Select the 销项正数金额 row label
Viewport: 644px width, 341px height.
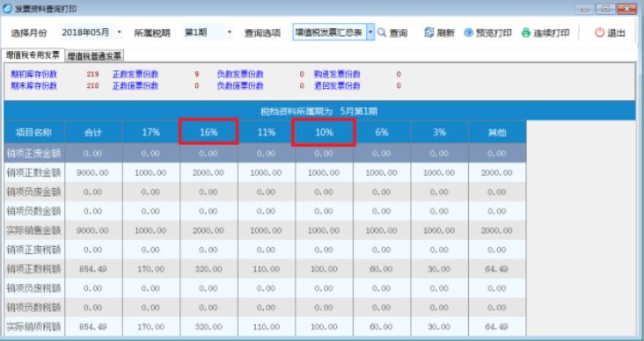click(34, 173)
